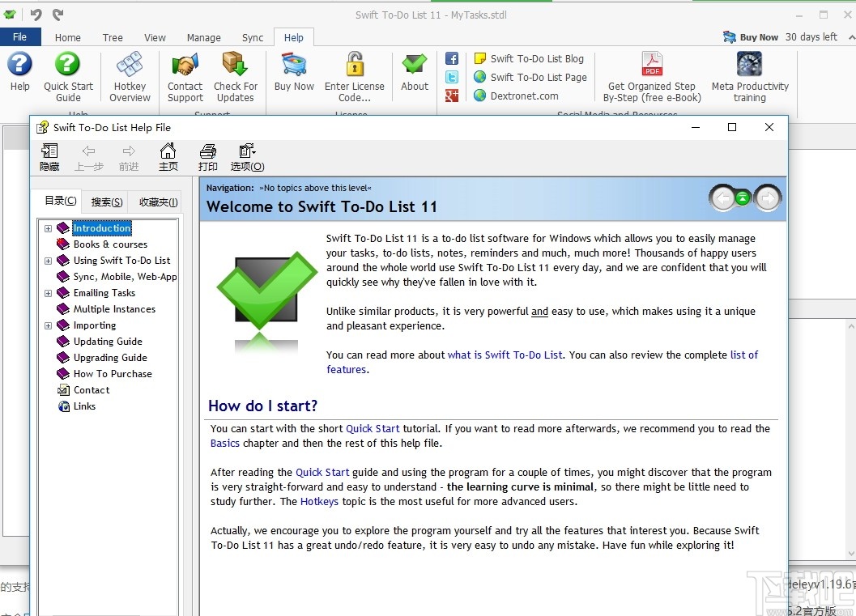Show the Hotkey Overview
856x616 pixels.
(x=130, y=76)
